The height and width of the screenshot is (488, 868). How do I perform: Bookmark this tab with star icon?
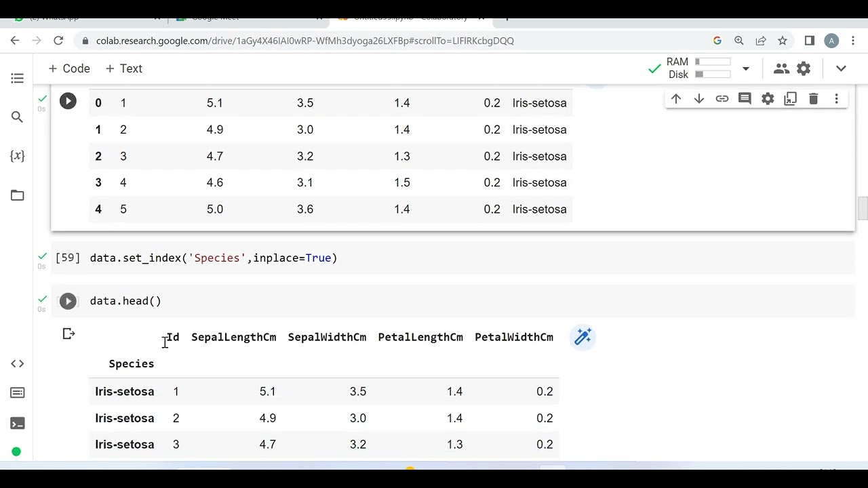pyautogui.click(x=783, y=41)
